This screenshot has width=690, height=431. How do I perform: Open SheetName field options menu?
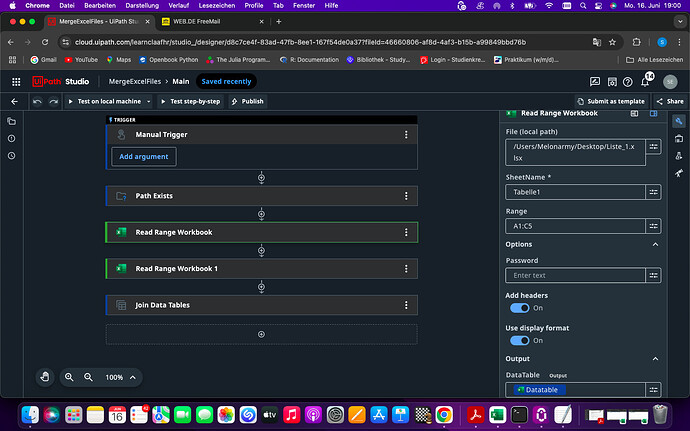tap(653, 192)
